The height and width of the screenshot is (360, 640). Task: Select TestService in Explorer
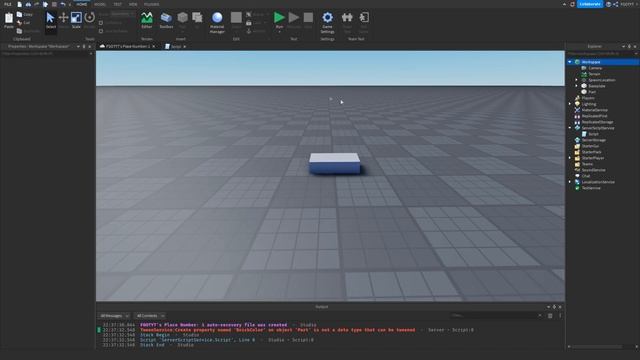591,188
